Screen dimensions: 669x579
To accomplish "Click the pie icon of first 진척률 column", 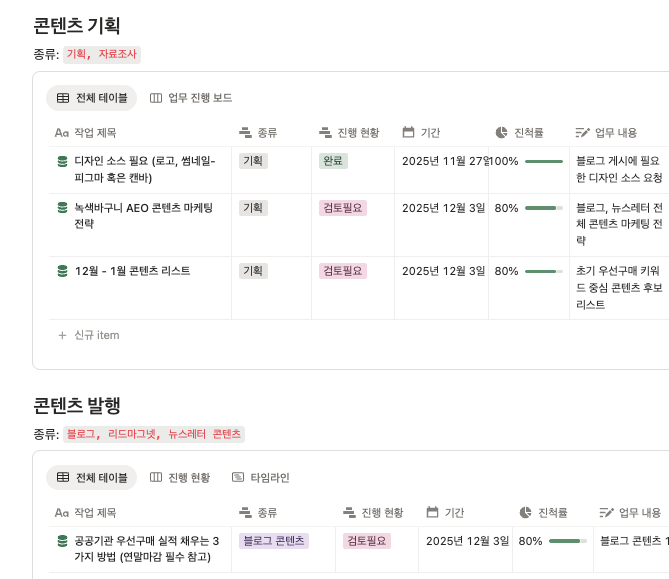I will tap(501, 133).
